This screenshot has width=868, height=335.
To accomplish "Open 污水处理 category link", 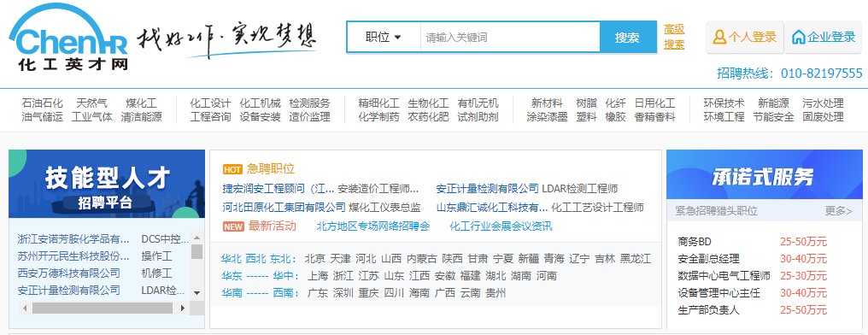I will click(824, 103).
